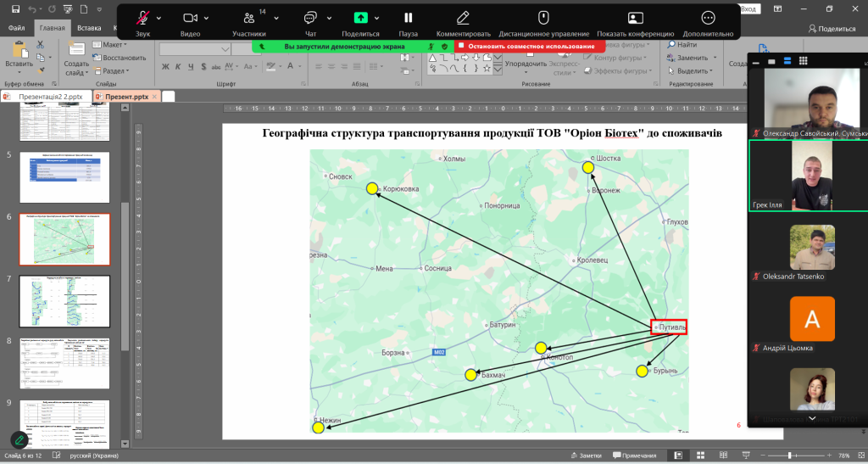This screenshot has width=868, height=464.
Task: Click the green shield security icon
Action: 444,47
